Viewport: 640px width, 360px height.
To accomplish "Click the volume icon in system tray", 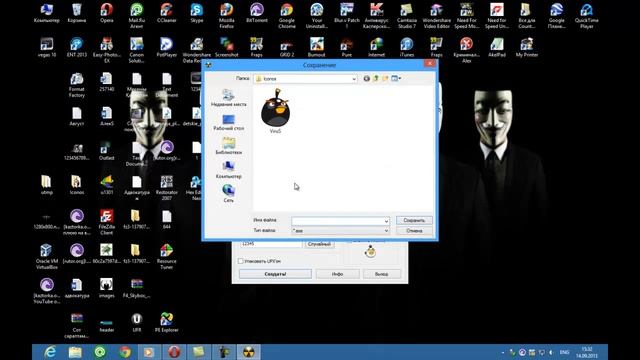I will [x=551, y=352].
